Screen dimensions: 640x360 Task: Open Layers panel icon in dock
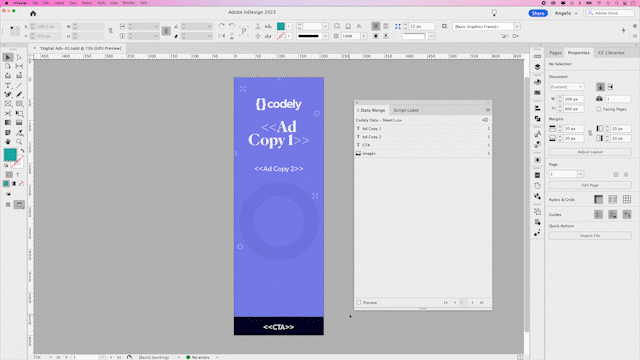pos(538,67)
